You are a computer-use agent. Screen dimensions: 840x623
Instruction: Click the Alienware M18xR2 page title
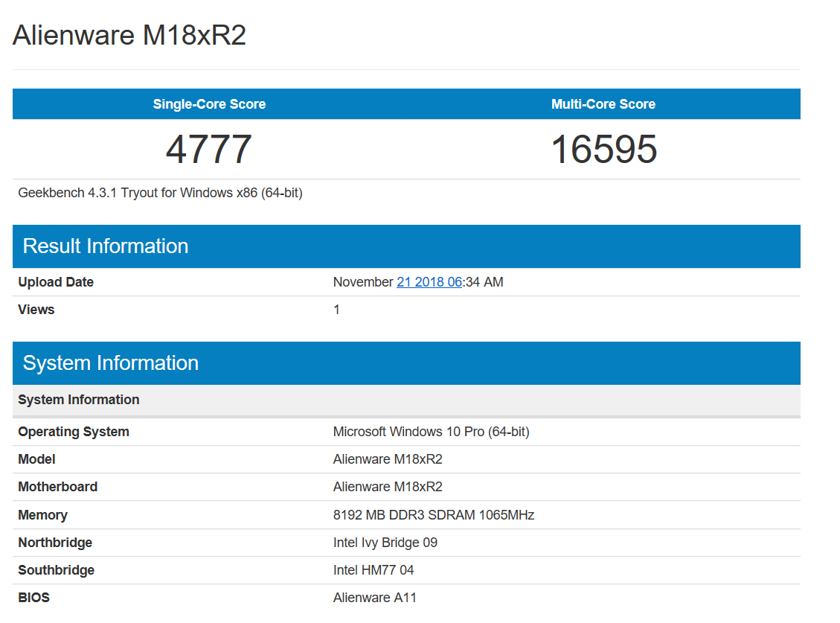click(129, 36)
